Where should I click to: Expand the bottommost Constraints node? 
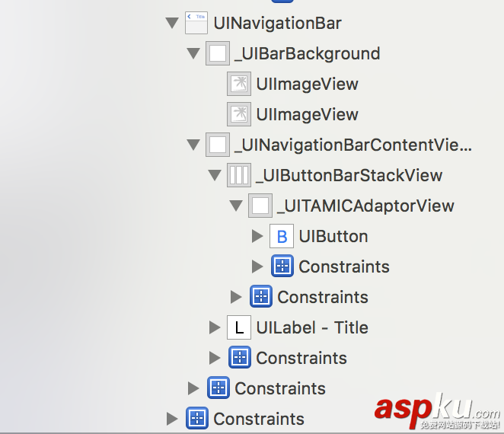[x=172, y=419]
